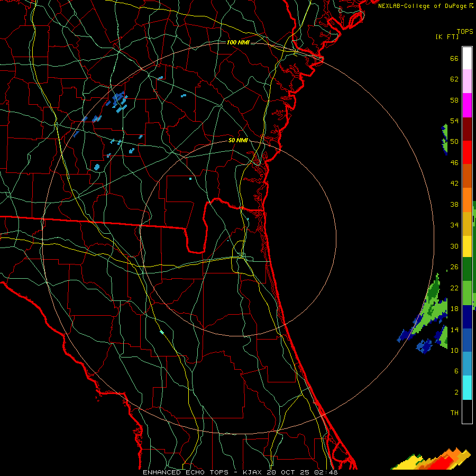Click the magenta legend swatch
The width and height of the screenshot is (476, 476).
click(x=467, y=105)
